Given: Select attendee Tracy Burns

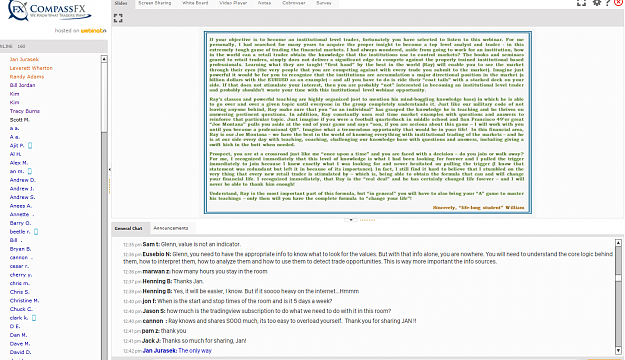Looking at the screenshot, I should pyautogui.click(x=25, y=111).
